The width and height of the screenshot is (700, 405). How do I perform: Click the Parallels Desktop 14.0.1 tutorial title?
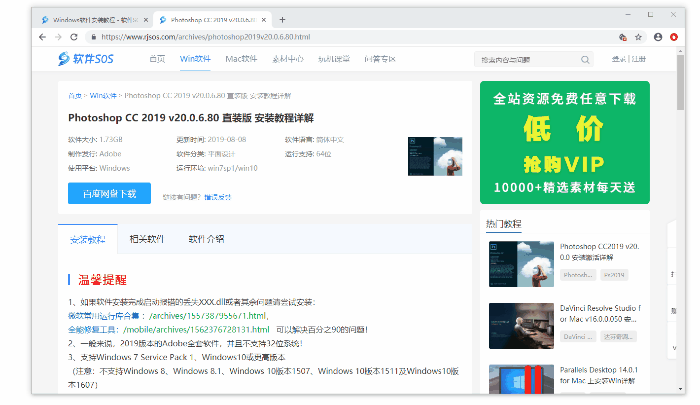[x=599, y=375]
